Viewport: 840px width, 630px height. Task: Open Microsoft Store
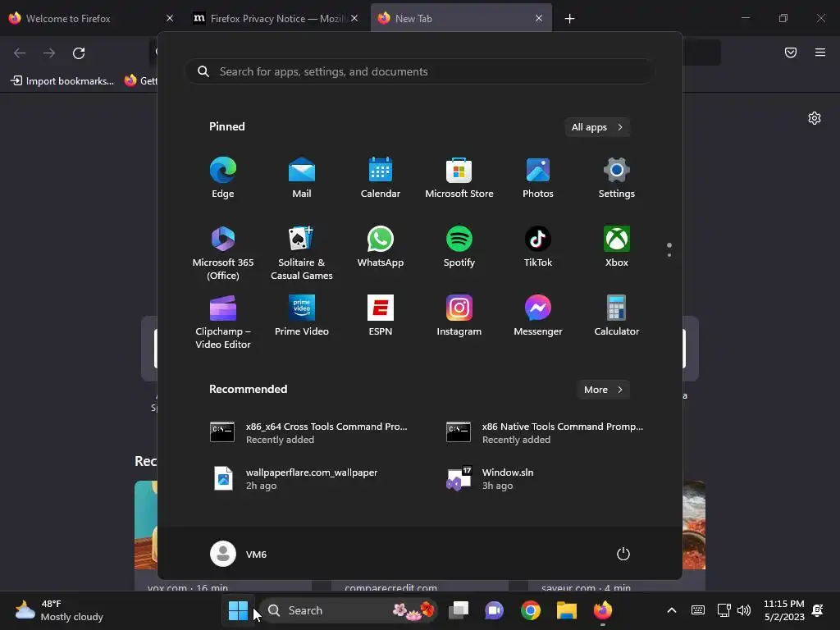point(459,178)
